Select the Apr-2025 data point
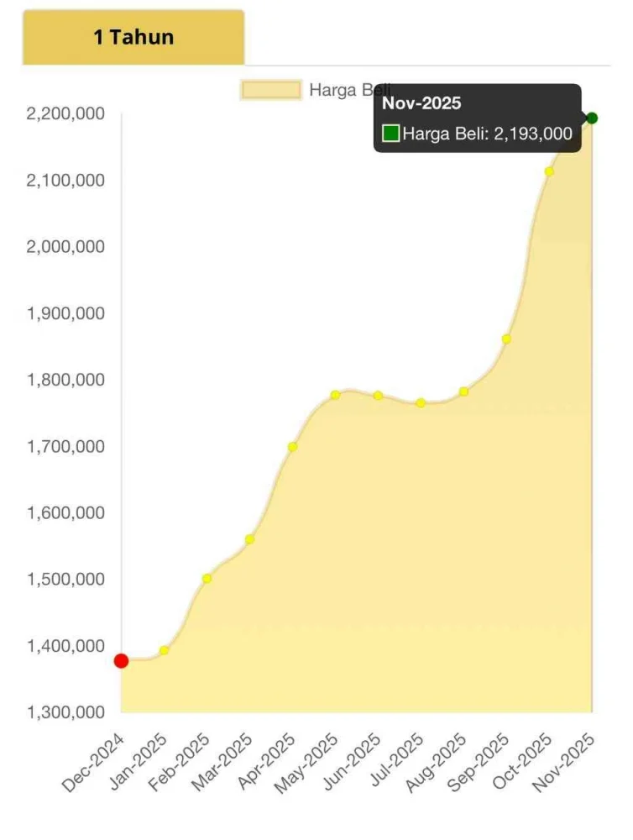633x840 pixels. (x=292, y=447)
